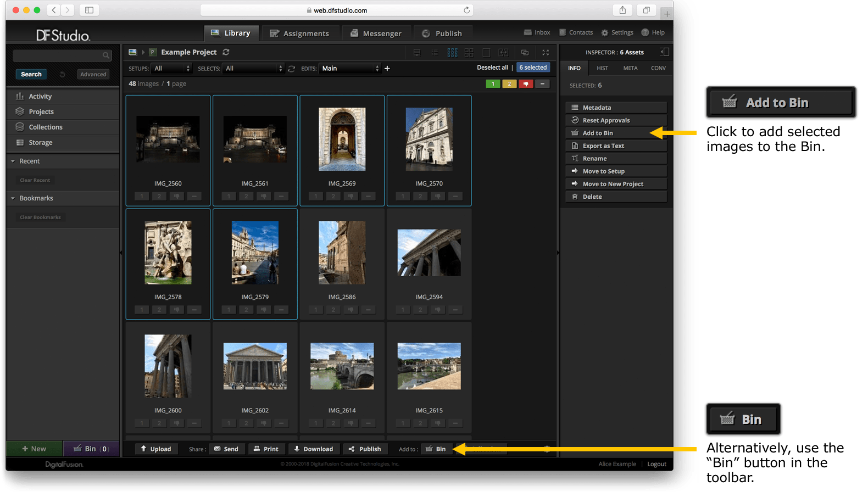Open the Bin from bottom toolbar
This screenshot has height=492, width=868.
click(436, 449)
